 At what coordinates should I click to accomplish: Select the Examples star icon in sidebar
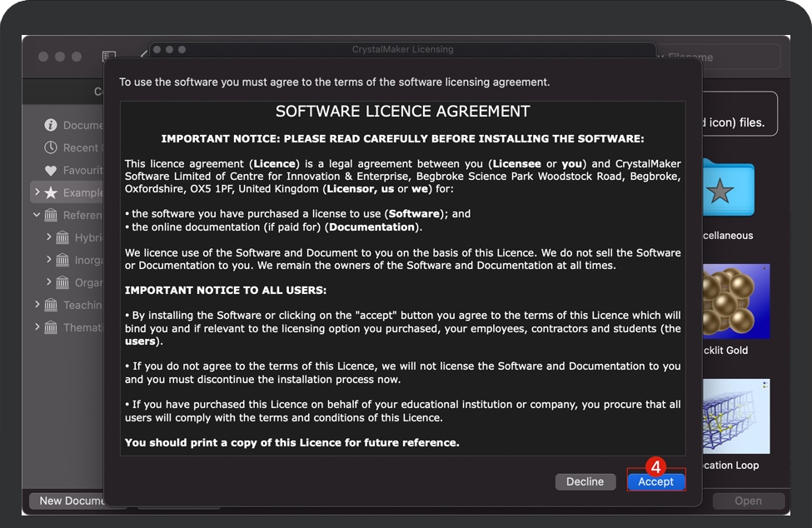(x=51, y=192)
